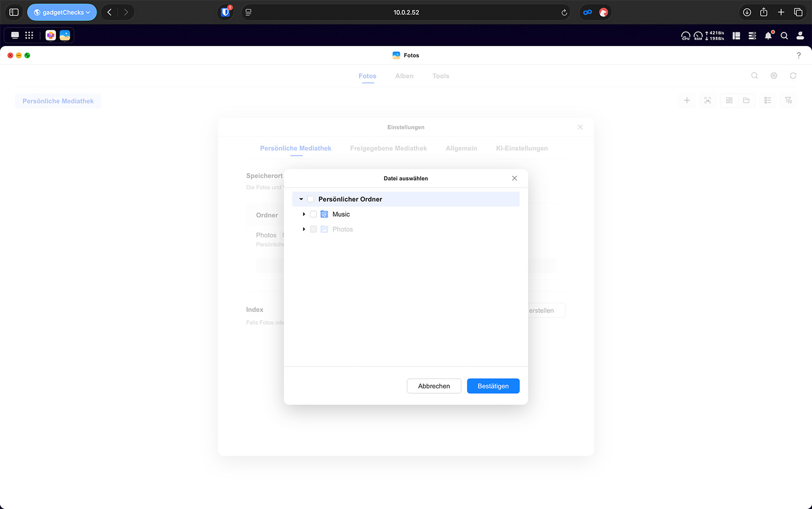Collapse the Persönlicher Ordner tree node
The width and height of the screenshot is (812, 509).
(x=301, y=199)
